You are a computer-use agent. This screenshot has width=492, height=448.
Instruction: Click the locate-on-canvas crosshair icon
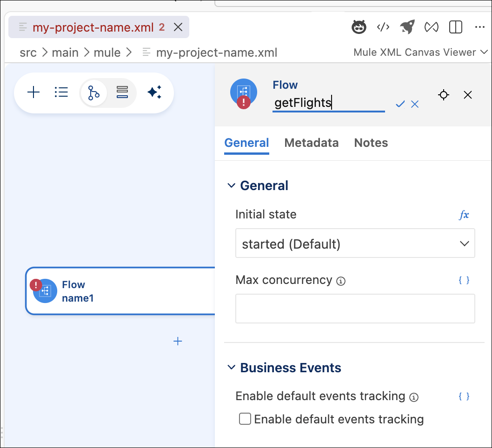(x=444, y=95)
